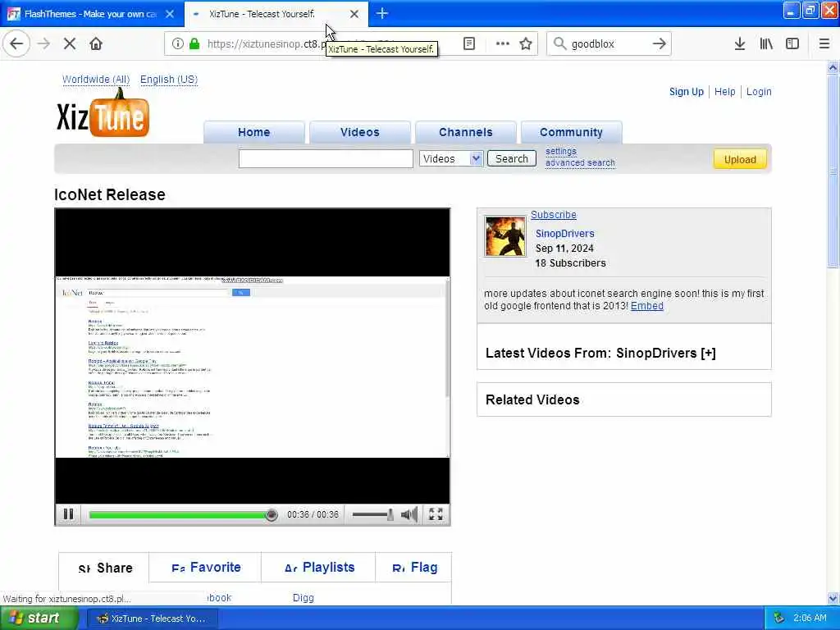Open the Sign Up link
The height and width of the screenshot is (630, 840).
(687, 92)
